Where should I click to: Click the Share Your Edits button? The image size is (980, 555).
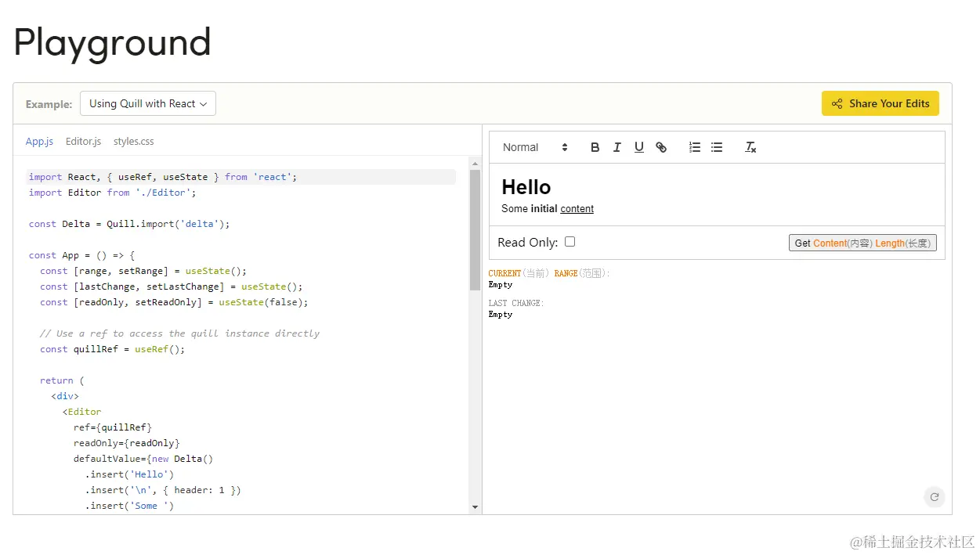pos(880,103)
